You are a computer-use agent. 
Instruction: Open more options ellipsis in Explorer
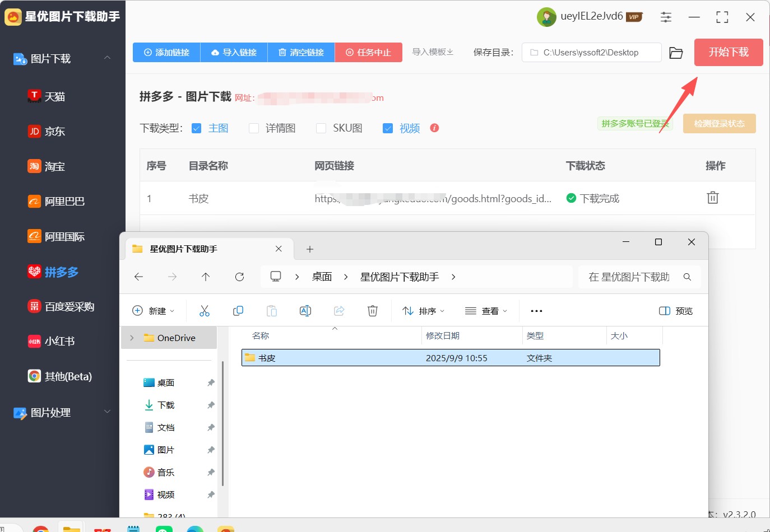point(536,311)
